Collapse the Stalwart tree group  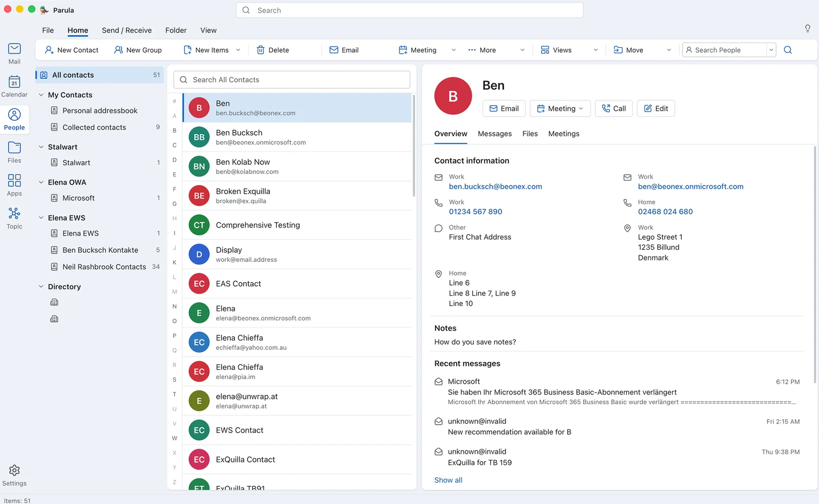[x=41, y=147]
